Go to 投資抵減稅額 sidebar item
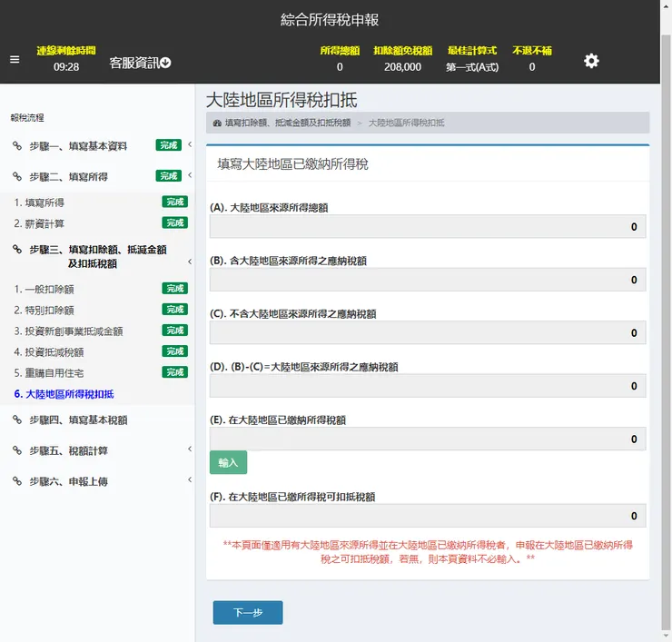672x642 pixels. 49,351
